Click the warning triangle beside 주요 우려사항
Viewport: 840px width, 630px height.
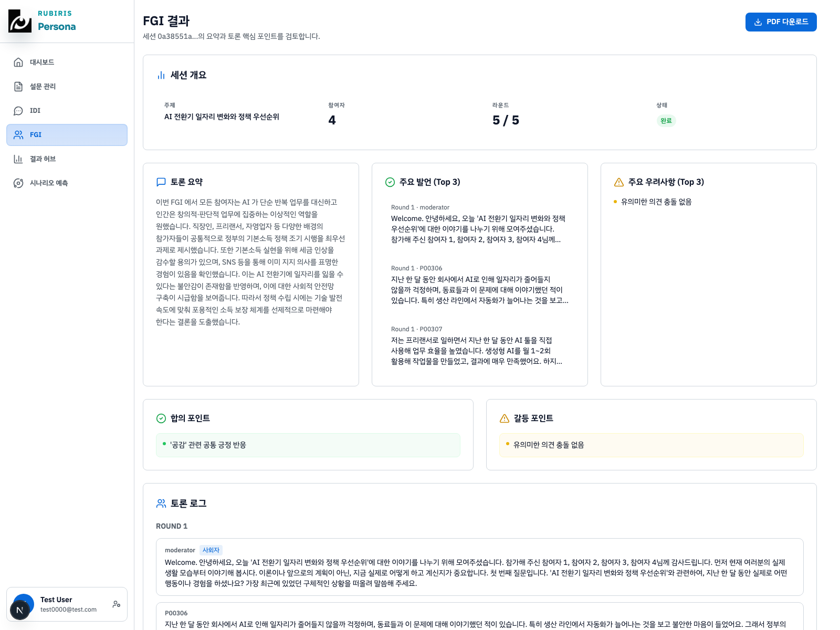pos(617,182)
